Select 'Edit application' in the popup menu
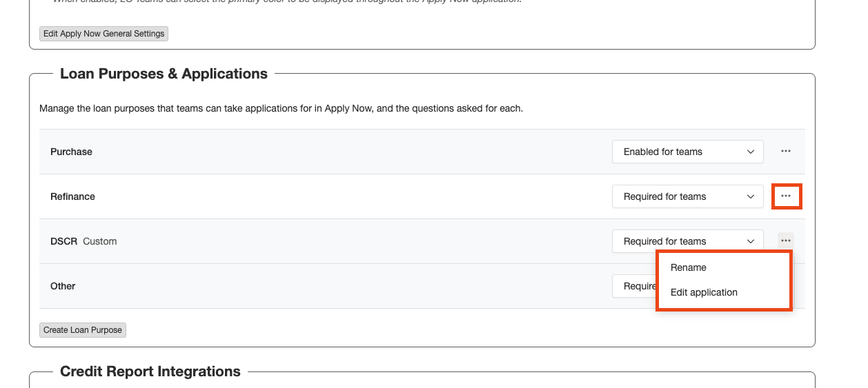The image size is (868, 388). [x=704, y=292]
